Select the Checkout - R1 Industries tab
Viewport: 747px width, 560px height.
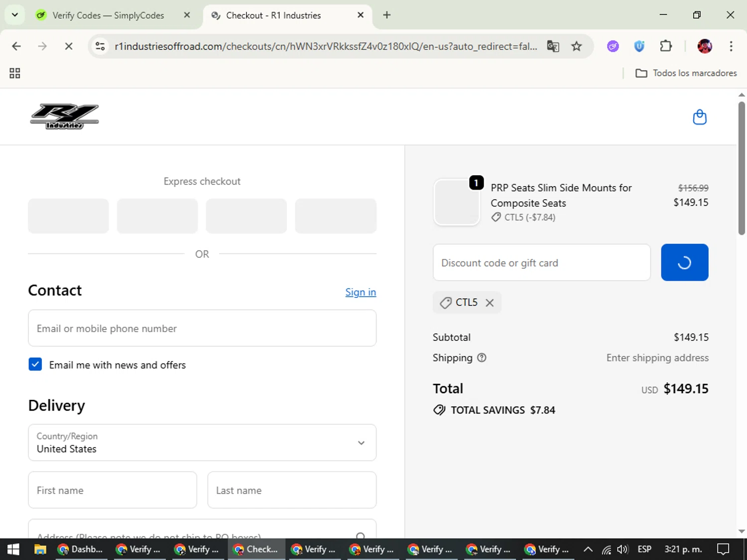point(273,15)
